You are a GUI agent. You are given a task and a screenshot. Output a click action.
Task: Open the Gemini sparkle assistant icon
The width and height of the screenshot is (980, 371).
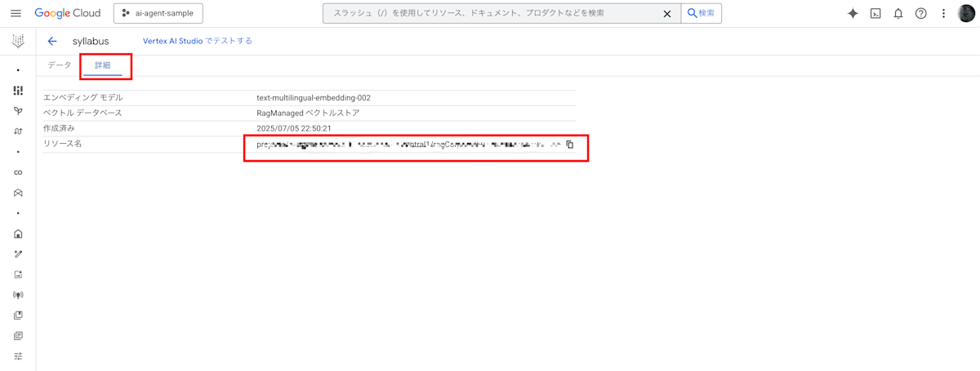(853, 13)
